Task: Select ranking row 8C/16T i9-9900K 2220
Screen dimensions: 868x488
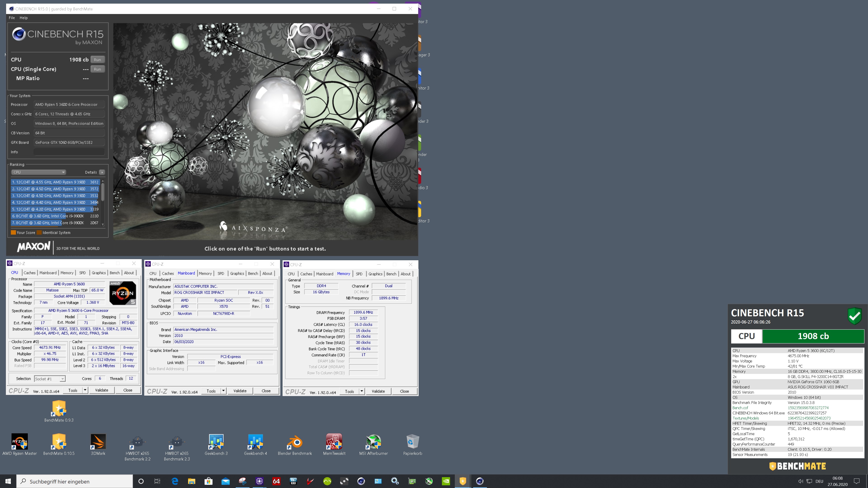Action: pyautogui.click(x=55, y=216)
